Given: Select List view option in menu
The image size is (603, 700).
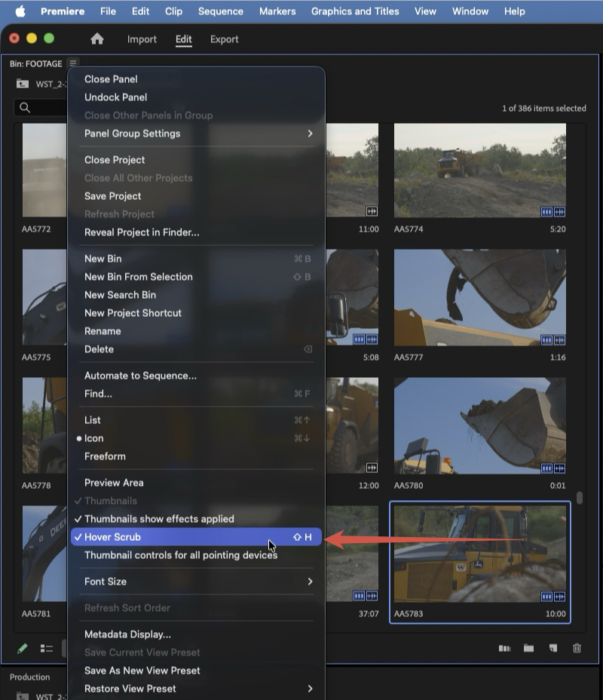Looking at the screenshot, I should coord(196,420).
